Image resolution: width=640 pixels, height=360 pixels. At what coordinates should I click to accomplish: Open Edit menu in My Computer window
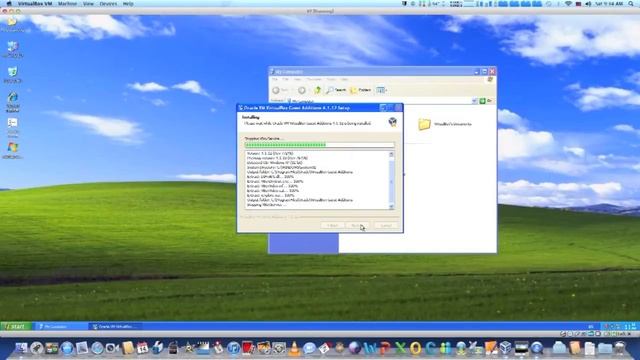[x=286, y=80]
